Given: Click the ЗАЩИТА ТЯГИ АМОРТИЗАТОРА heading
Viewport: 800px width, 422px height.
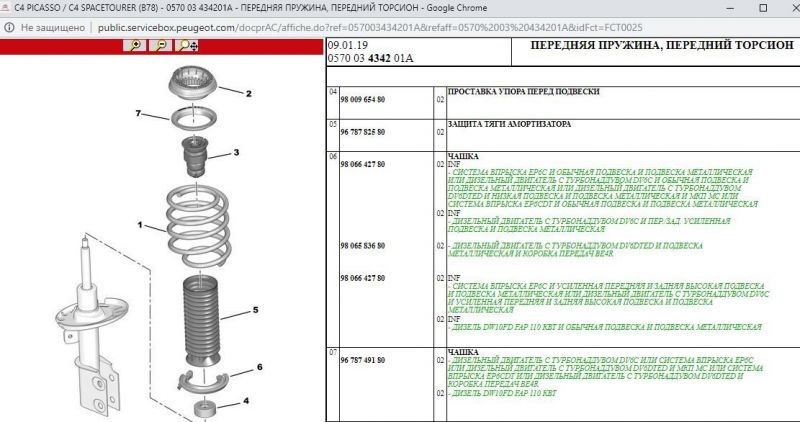Looking at the screenshot, I should tap(509, 124).
